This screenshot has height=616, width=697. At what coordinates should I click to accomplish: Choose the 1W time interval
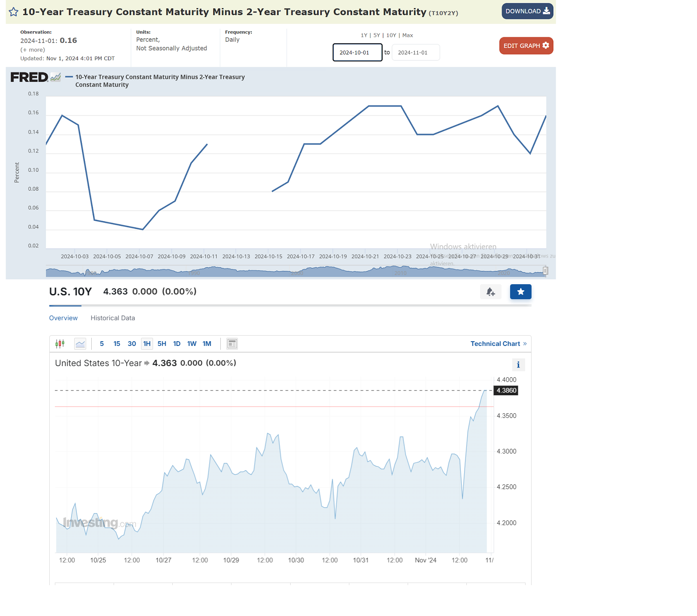click(x=192, y=344)
